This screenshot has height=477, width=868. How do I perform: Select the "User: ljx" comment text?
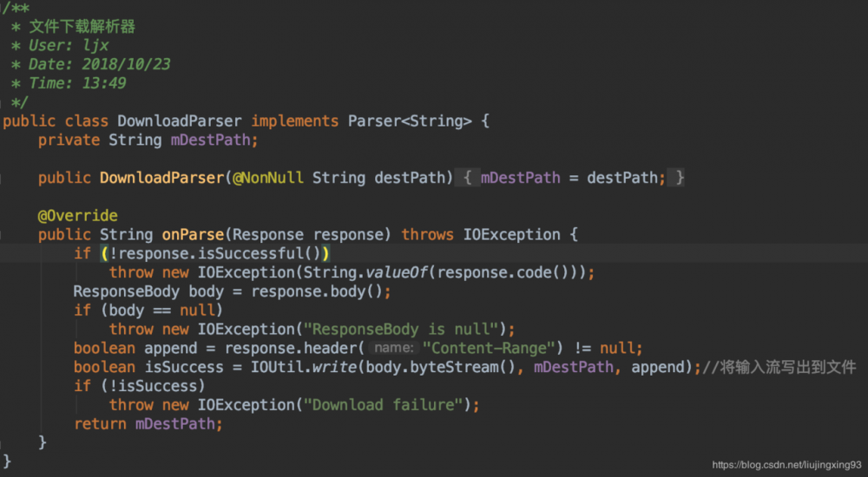(69, 45)
